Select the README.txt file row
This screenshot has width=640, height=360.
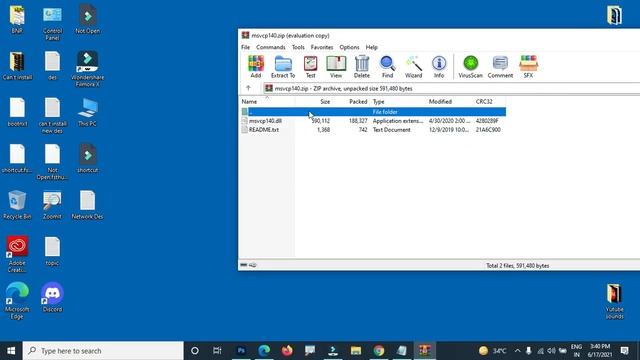click(x=373, y=130)
